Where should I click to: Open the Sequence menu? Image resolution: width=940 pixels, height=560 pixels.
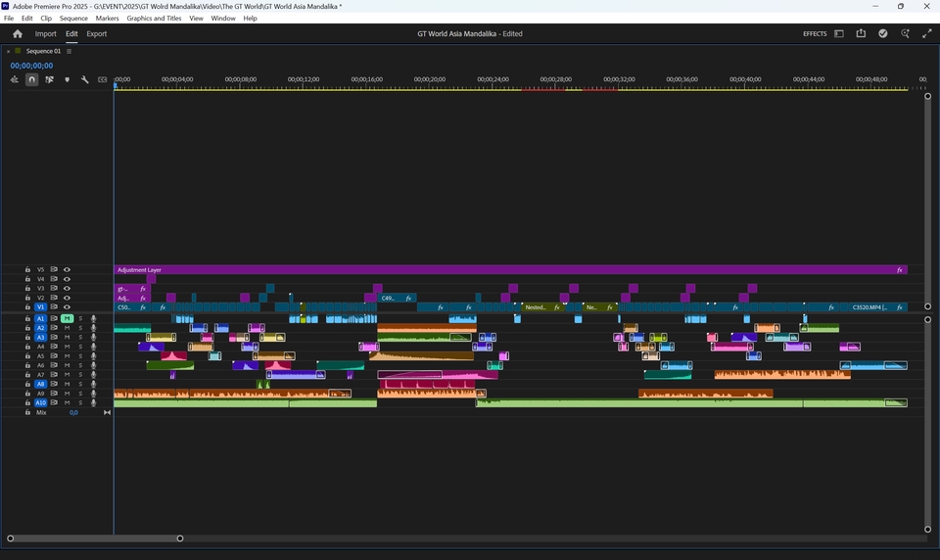click(x=73, y=18)
